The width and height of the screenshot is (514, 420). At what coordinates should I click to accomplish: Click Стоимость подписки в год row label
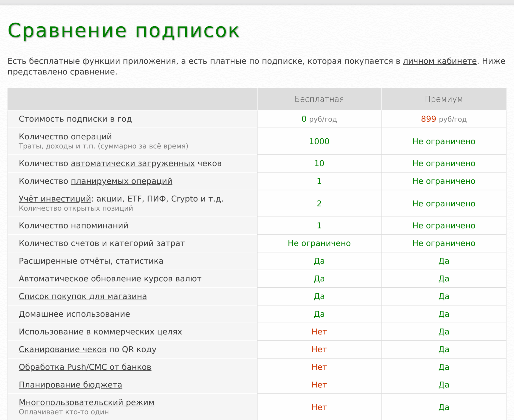click(x=75, y=119)
